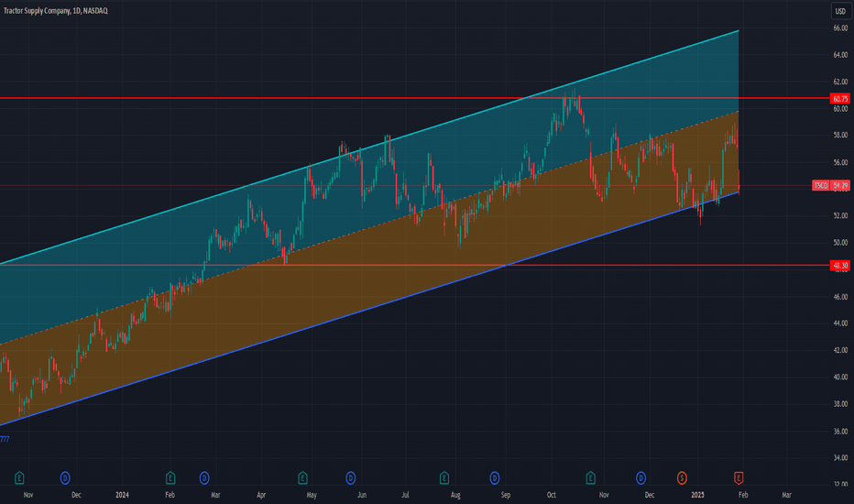Click the 66.00 price axis label
This screenshot has height=504, width=854.
(840, 28)
